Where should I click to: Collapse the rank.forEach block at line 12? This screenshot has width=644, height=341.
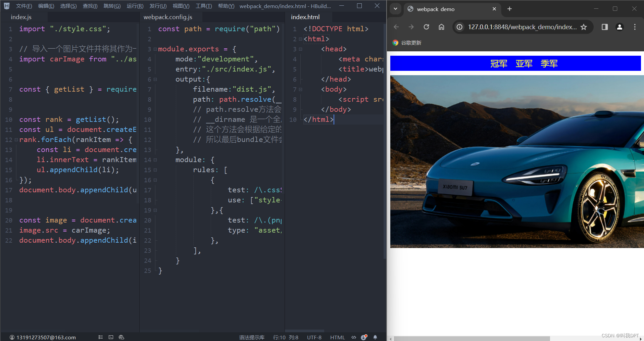(16, 140)
